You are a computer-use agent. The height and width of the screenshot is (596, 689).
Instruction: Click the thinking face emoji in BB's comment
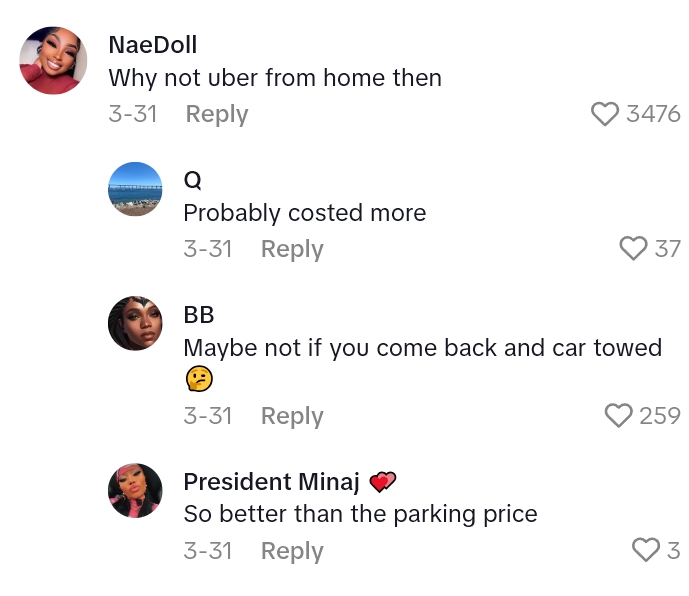[x=199, y=379]
